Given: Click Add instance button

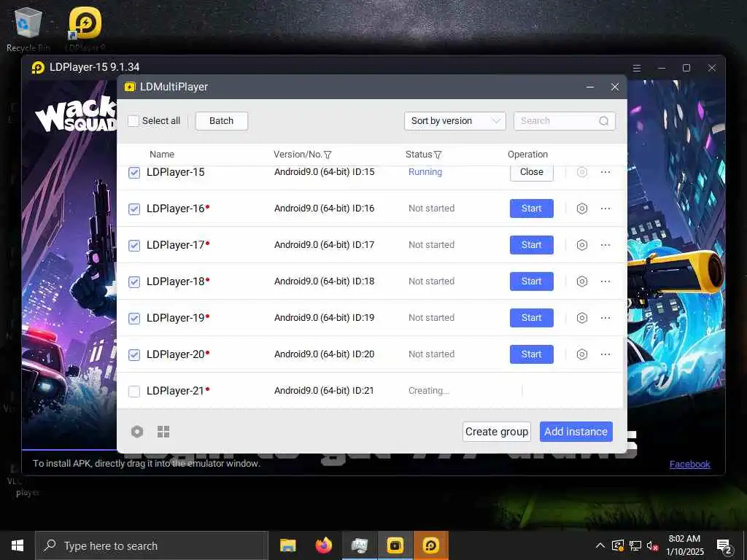Looking at the screenshot, I should click(576, 432).
